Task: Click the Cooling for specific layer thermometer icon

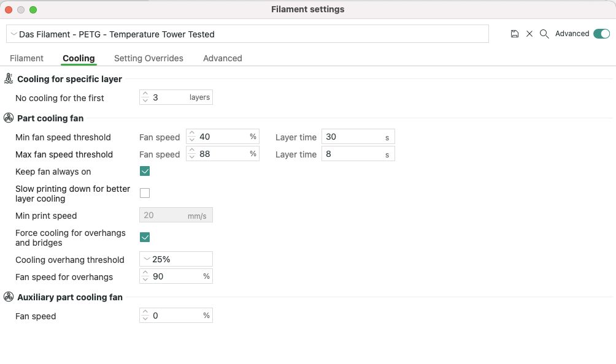Action: pyautogui.click(x=9, y=78)
